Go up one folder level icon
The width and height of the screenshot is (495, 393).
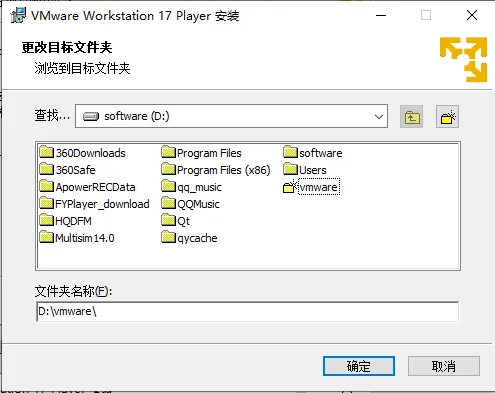(x=412, y=117)
